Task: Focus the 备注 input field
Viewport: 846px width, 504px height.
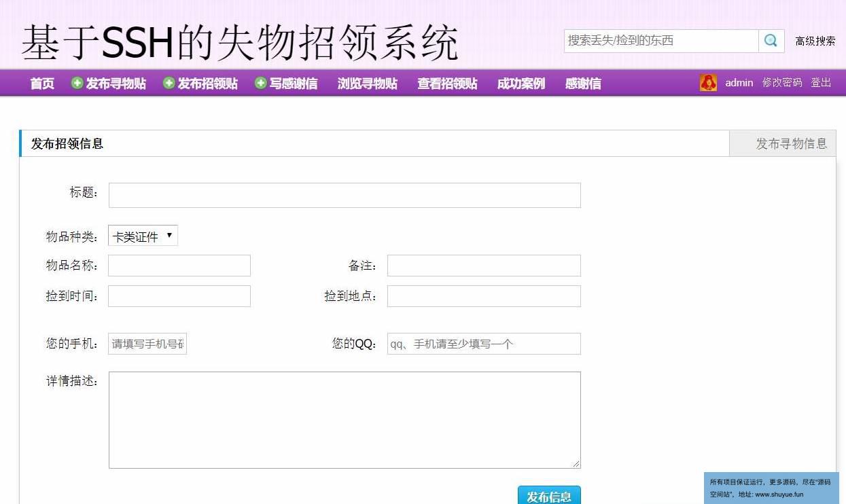Action: click(x=484, y=266)
